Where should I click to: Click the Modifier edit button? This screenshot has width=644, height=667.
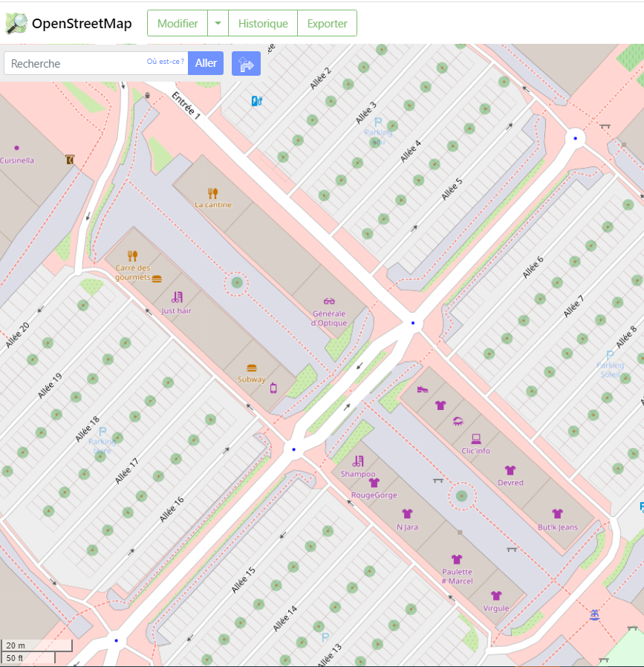tap(178, 23)
